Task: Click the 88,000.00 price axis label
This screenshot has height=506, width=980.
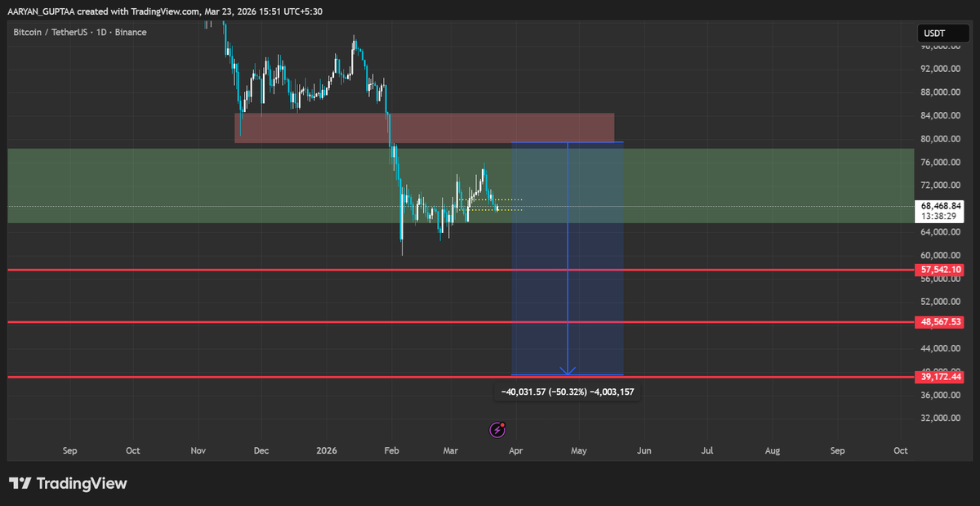Action: 942,92
